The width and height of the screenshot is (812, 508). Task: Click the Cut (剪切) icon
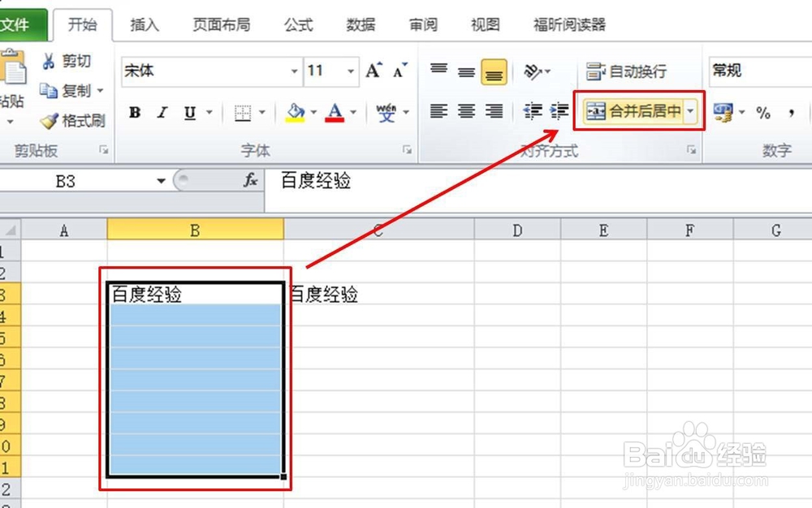[50, 61]
